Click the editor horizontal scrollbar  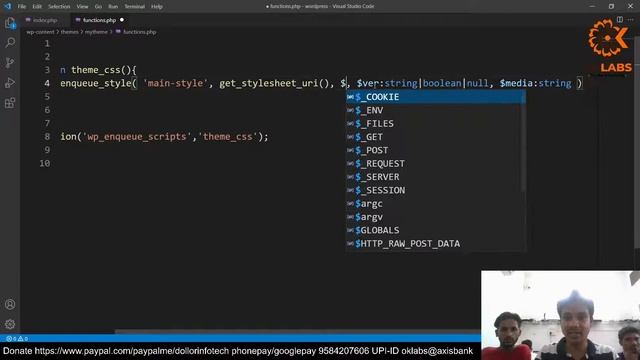[298, 331]
